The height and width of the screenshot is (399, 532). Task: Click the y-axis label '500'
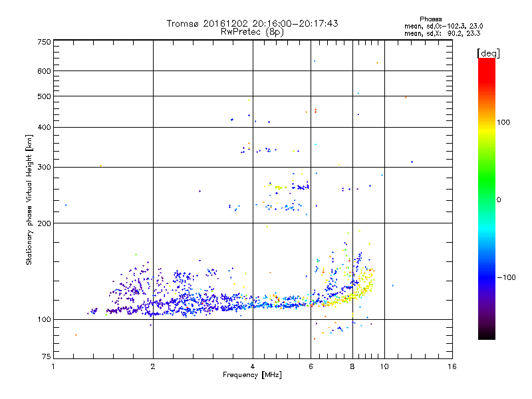click(44, 96)
